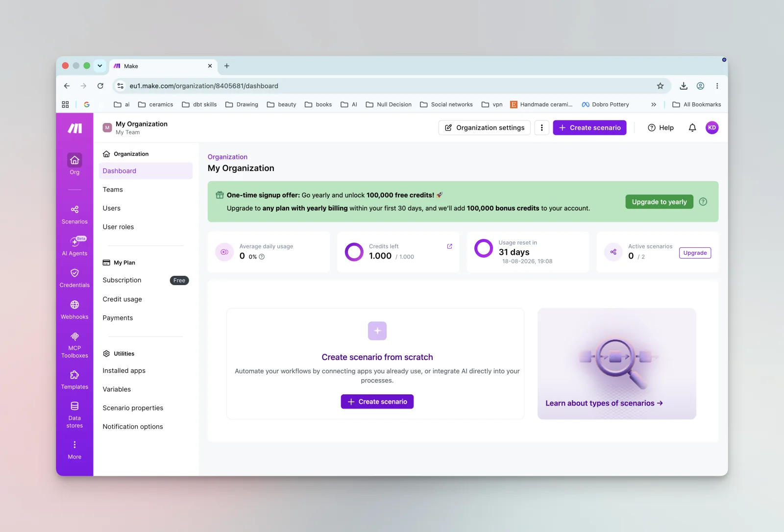Click the Help button

click(661, 128)
